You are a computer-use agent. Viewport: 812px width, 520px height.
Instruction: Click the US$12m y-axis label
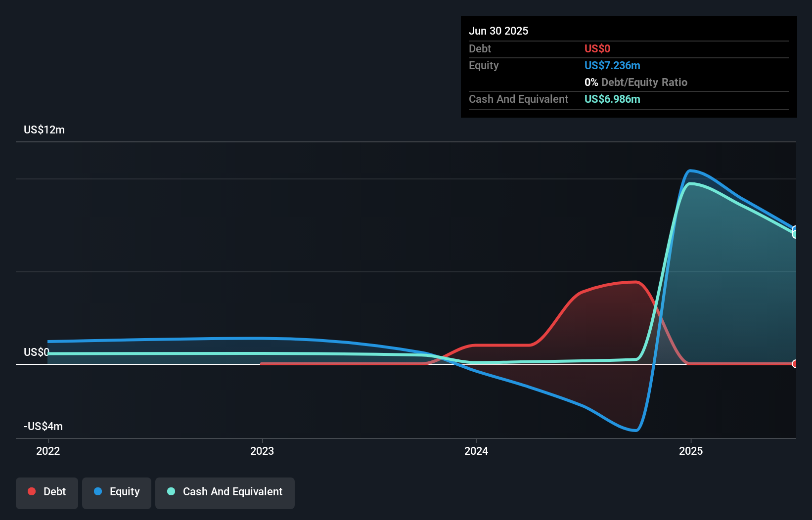[44, 130]
